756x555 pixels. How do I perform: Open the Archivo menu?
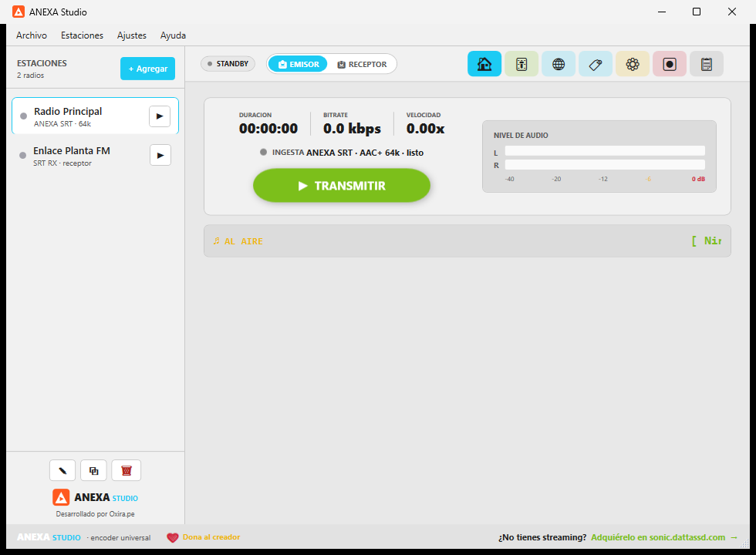[32, 35]
